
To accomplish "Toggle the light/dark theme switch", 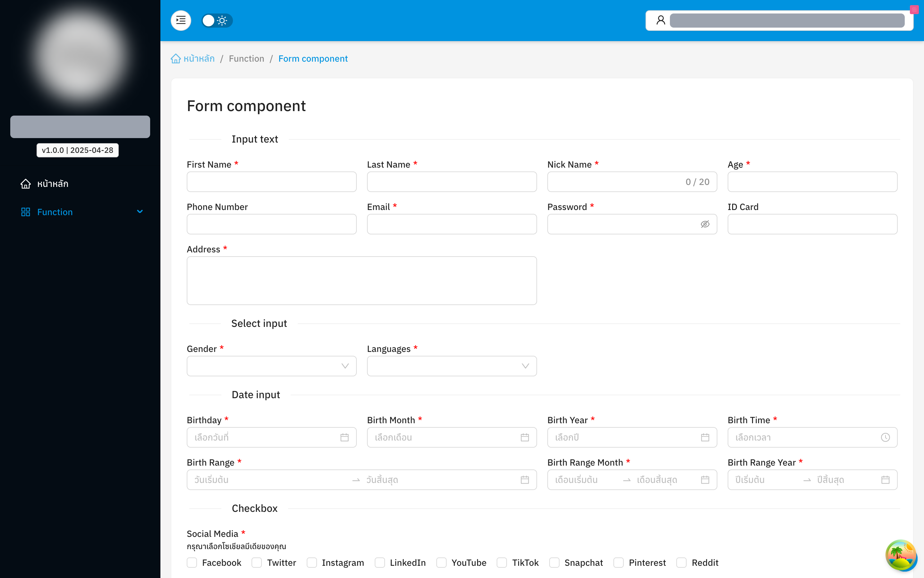I will pos(217,20).
